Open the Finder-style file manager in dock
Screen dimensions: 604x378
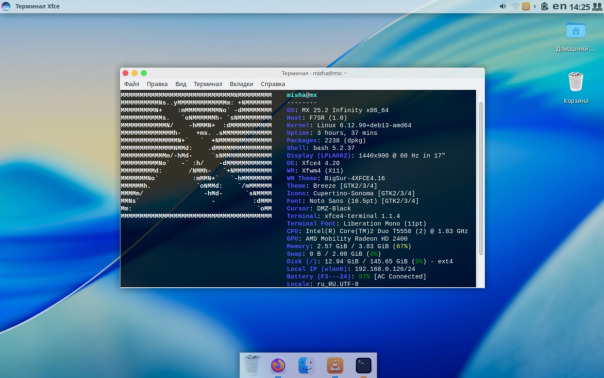[x=306, y=365]
